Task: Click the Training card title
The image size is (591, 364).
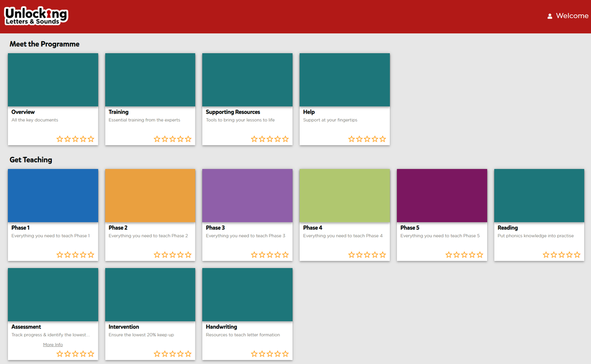Action: [x=119, y=112]
